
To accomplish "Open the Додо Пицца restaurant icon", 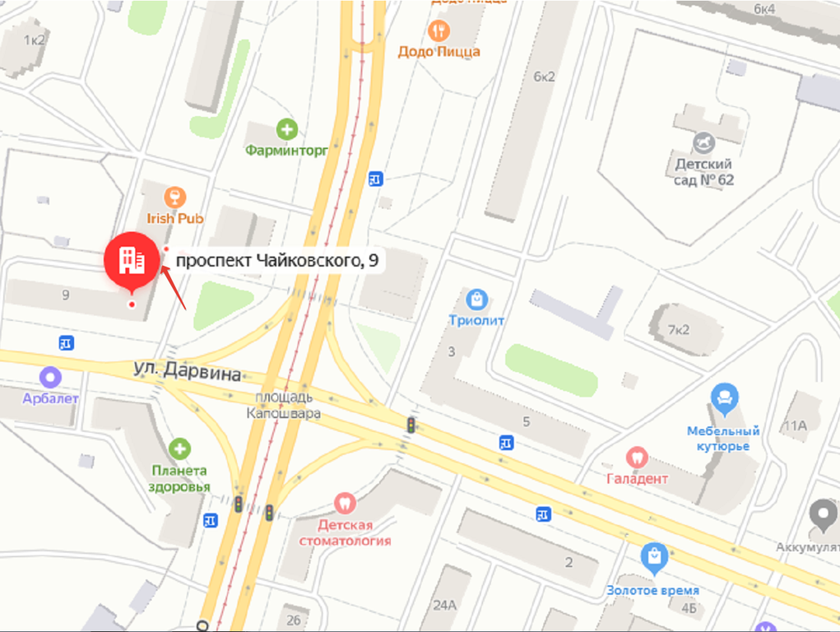I will [x=439, y=31].
